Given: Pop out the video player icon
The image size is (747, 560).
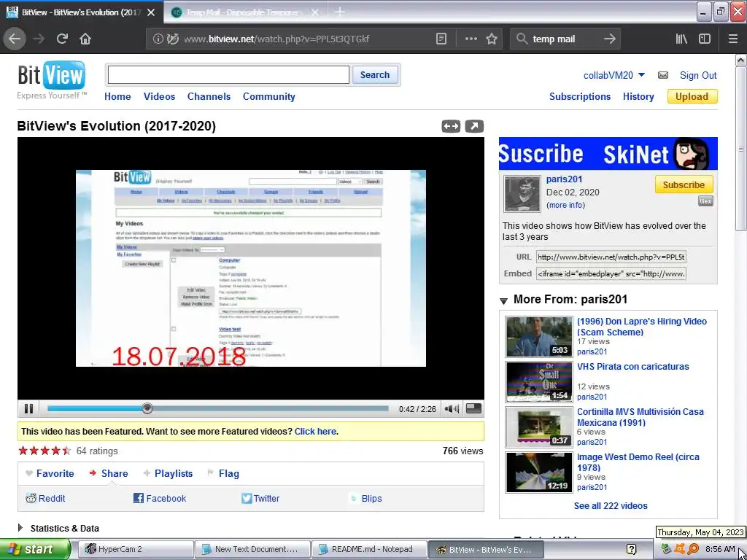Looking at the screenshot, I should (474, 126).
